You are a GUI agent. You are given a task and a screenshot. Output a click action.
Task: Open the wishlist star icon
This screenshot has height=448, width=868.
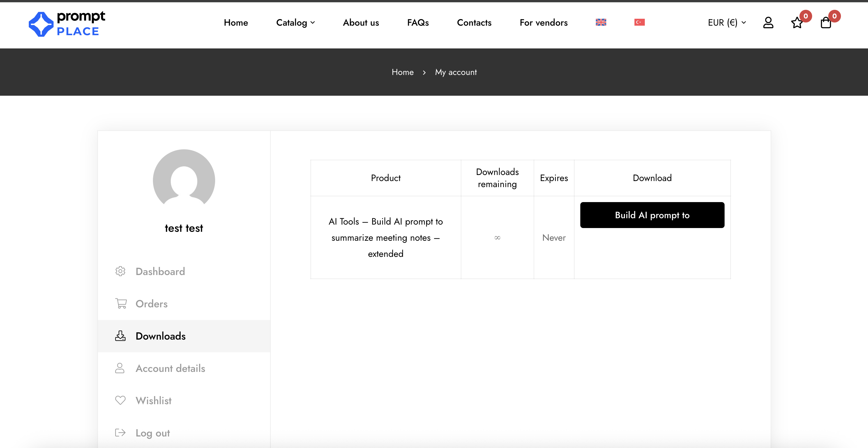coord(797,23)
